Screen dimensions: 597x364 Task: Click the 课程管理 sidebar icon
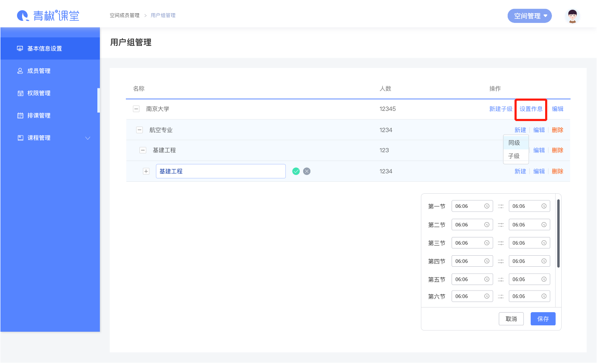click(20, 138)
